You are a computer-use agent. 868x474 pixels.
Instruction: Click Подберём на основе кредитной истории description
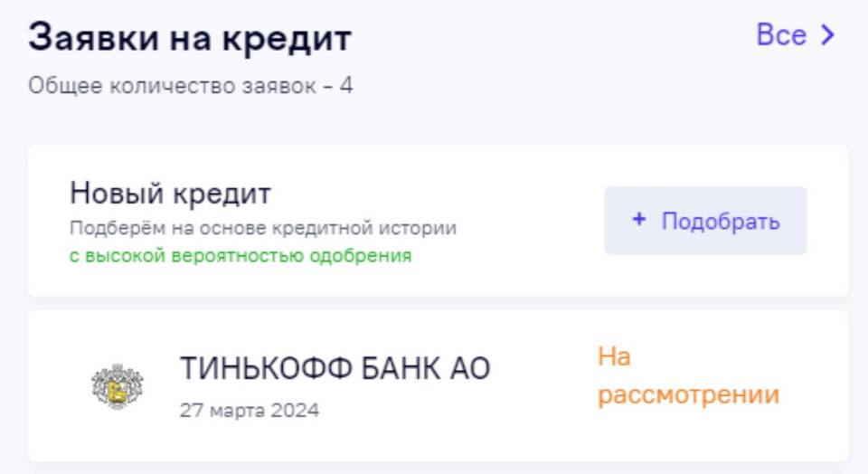263,228
